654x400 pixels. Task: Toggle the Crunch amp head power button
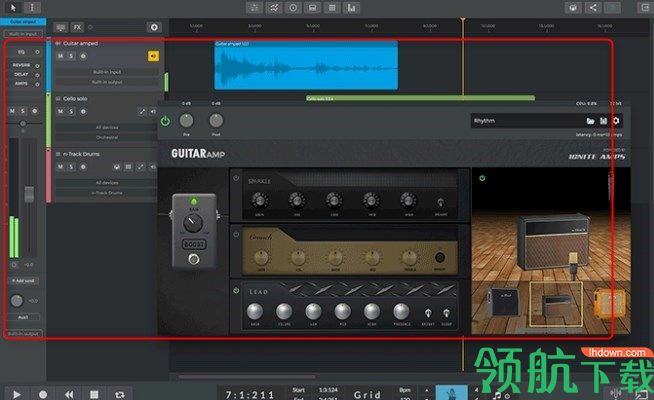tap(236, 234)
